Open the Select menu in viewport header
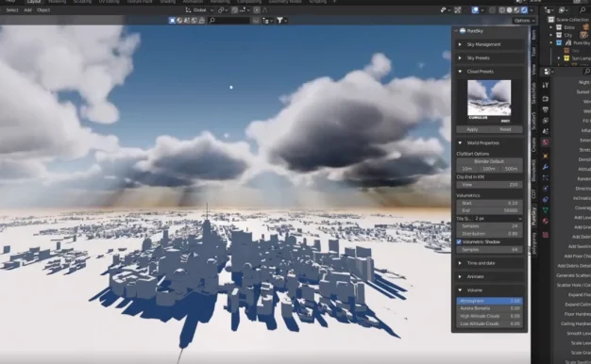 click(x=12, y=10)
